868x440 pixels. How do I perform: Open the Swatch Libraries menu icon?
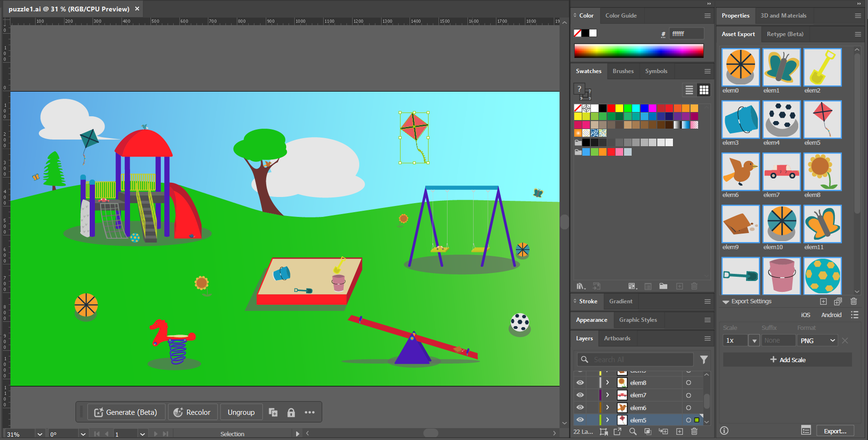tap(580, 286)
